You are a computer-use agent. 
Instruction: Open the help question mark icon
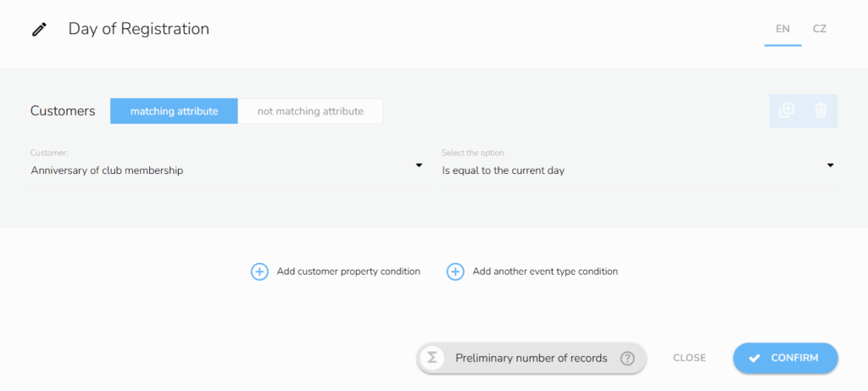coord(627,358)
